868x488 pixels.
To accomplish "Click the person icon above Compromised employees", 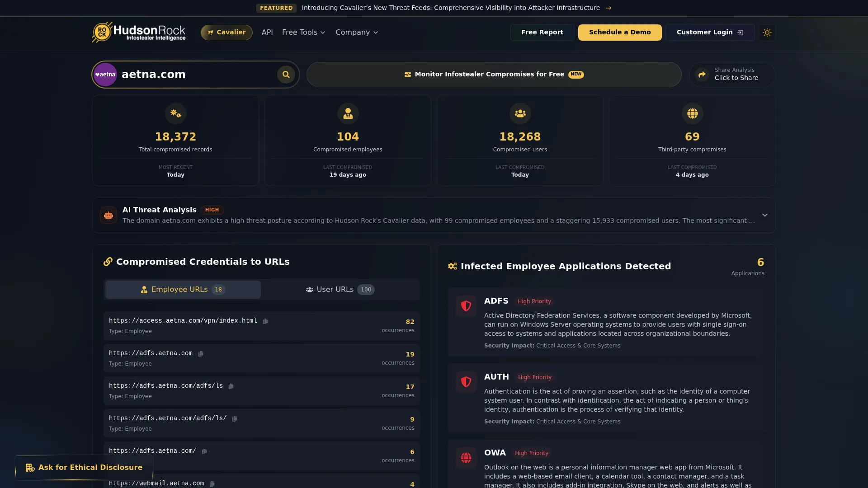I will 348,113.
